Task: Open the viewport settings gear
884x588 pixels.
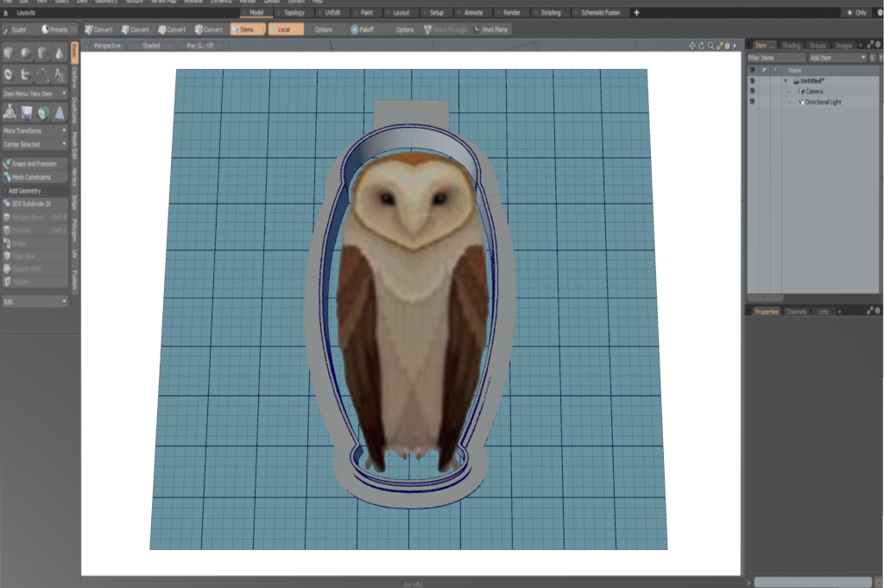Action: (727, 46)
